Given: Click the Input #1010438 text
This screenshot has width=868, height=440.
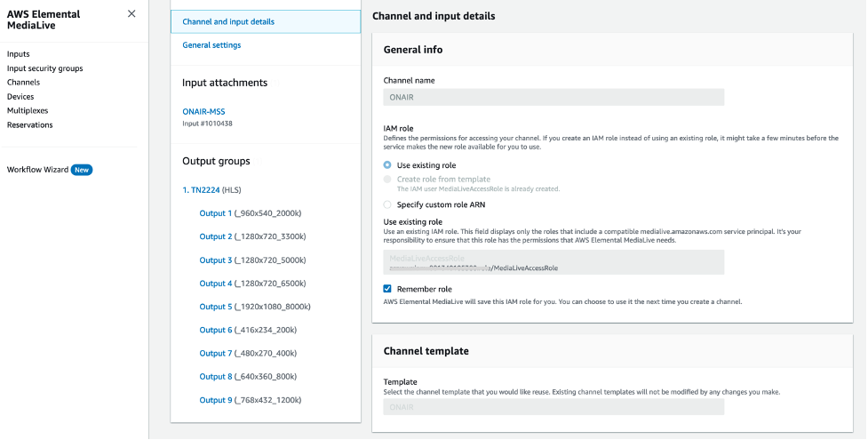Looking at the screenshot, I should point(207,124).
